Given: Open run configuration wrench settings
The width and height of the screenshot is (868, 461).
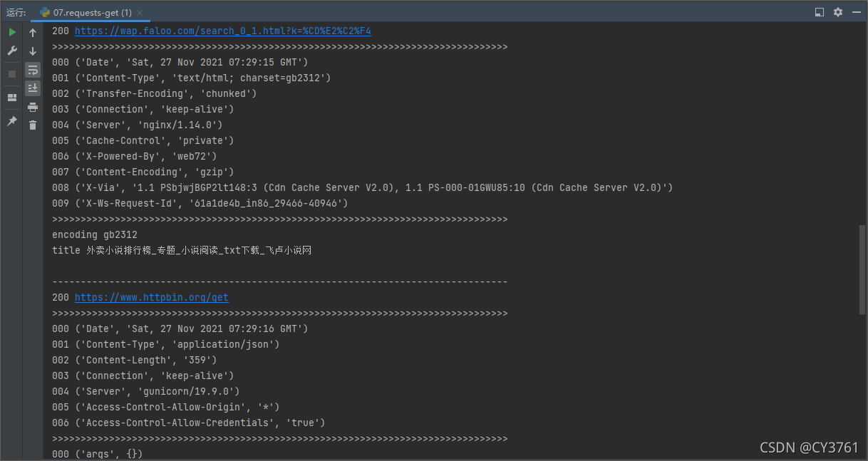Looking at the screenshot, I should pos(12,51).
